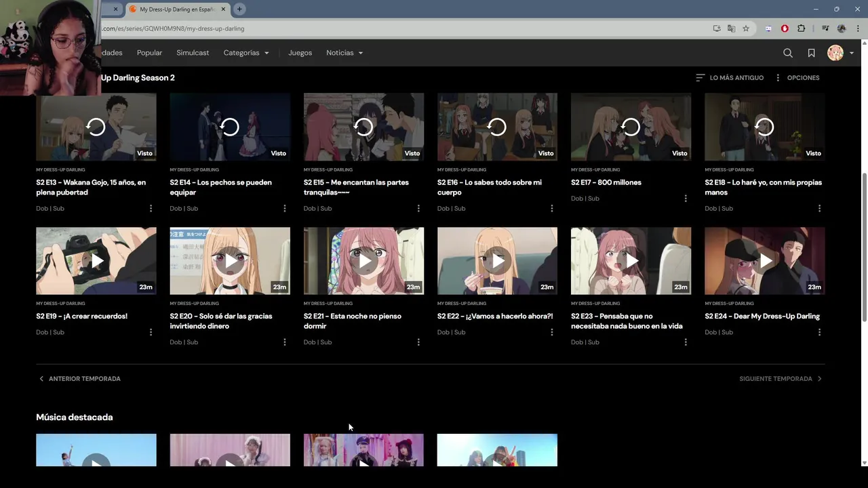868x488 pixels.
Task: Open more options for S2 E13
Action: coord(151,209)
